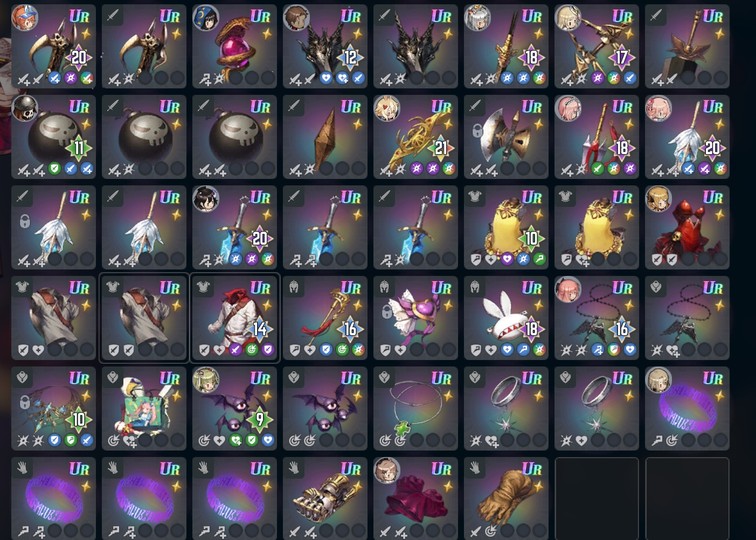Pick the yellow dress armor level 10
This screenshot has height=540, width=756.
tap(506, 228)
